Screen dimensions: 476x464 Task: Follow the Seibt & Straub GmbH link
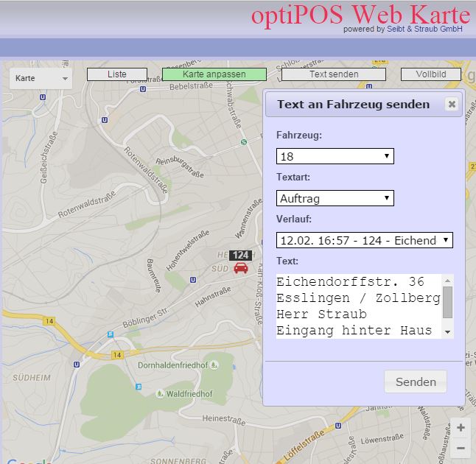pyautogui.click(x=424, y=29)
